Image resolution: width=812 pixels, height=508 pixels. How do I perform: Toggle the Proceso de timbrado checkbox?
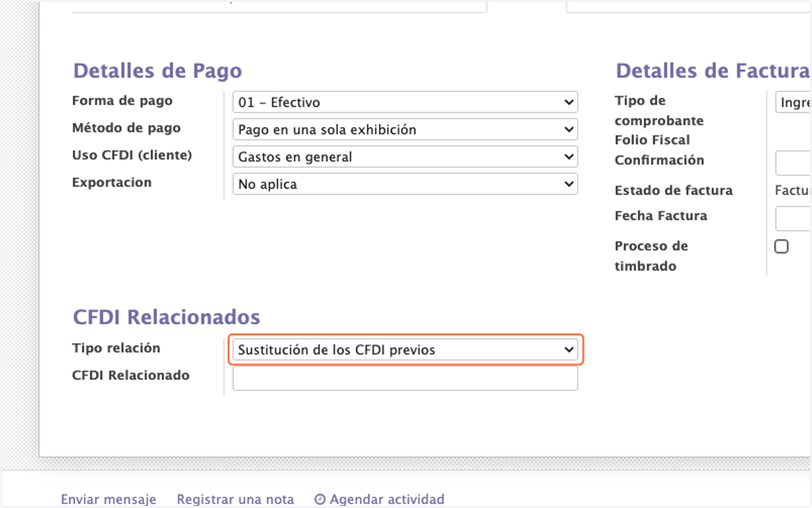pos(782,246)
